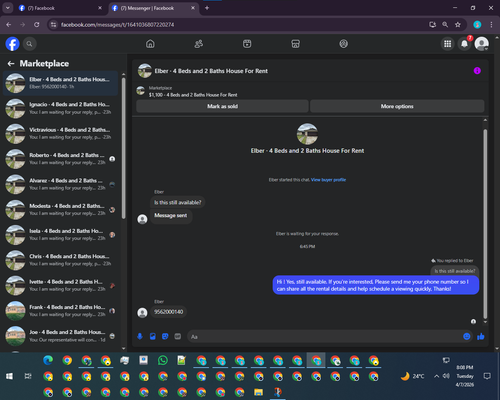Click the large listing thumbnail in chat
This screenshot has height=400, width=500.
307,134
